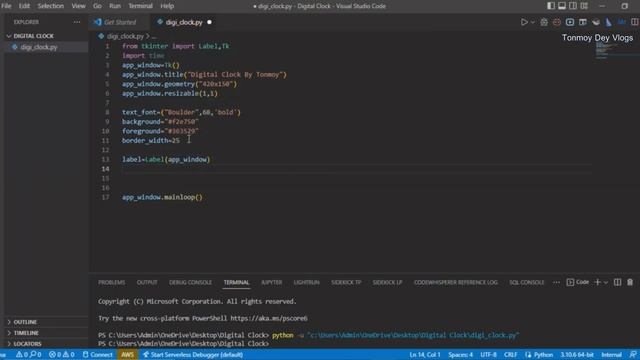Toggle the bottom panel layout icon
Screen dimensions: 640x360
[x=562, y=6]
